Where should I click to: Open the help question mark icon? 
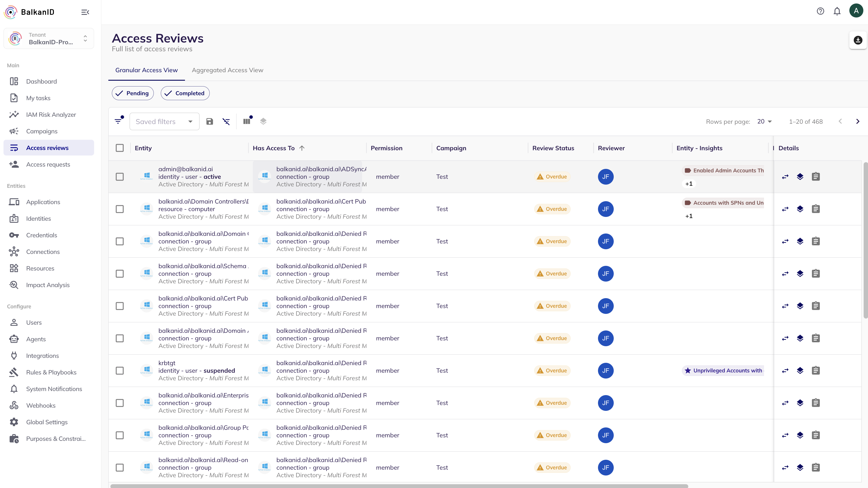click(820, 11)
